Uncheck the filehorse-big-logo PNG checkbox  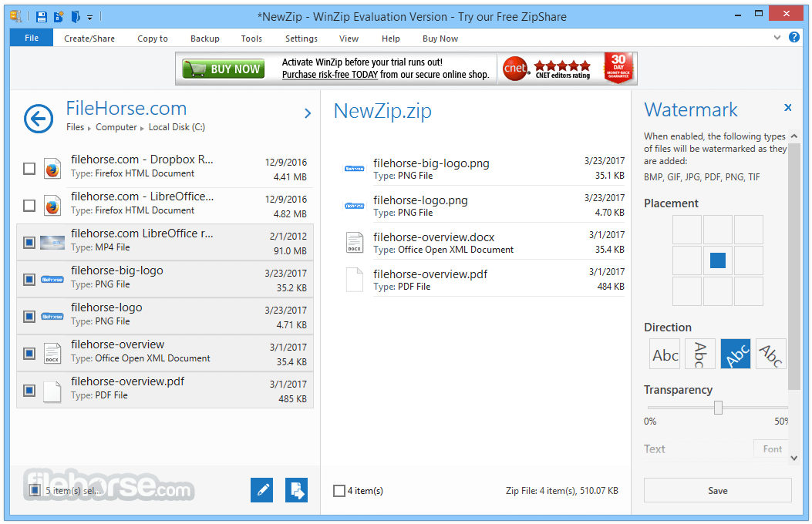29,280
